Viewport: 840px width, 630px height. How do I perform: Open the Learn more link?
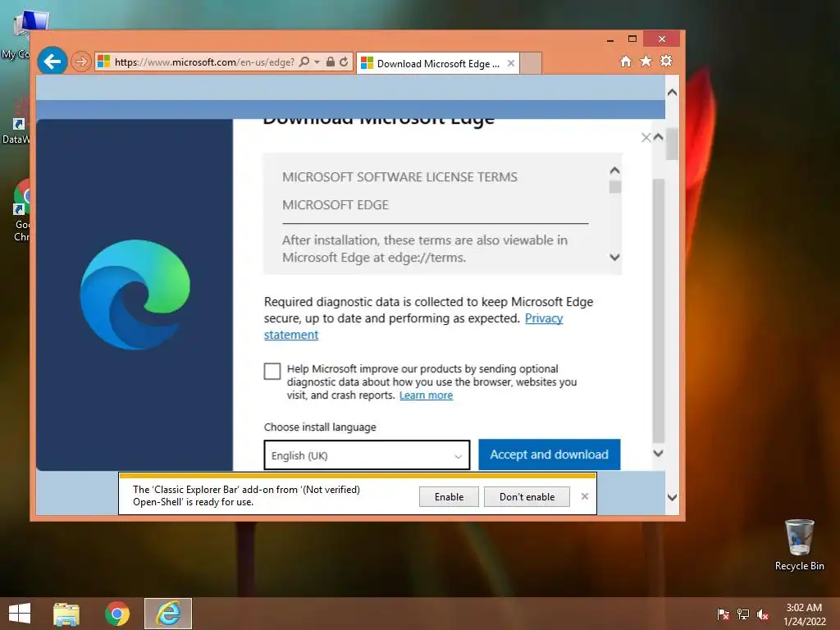point(426,395)
